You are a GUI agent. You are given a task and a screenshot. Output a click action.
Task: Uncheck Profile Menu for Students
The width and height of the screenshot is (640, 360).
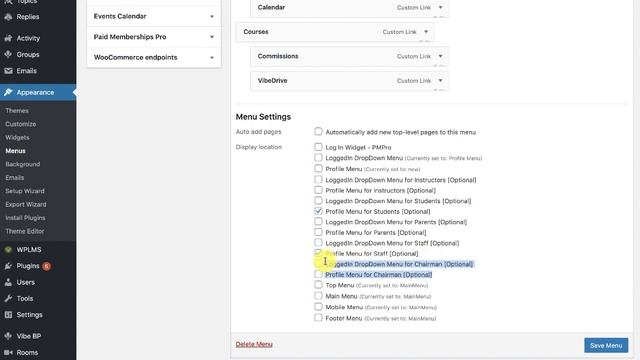coord(318,211)
